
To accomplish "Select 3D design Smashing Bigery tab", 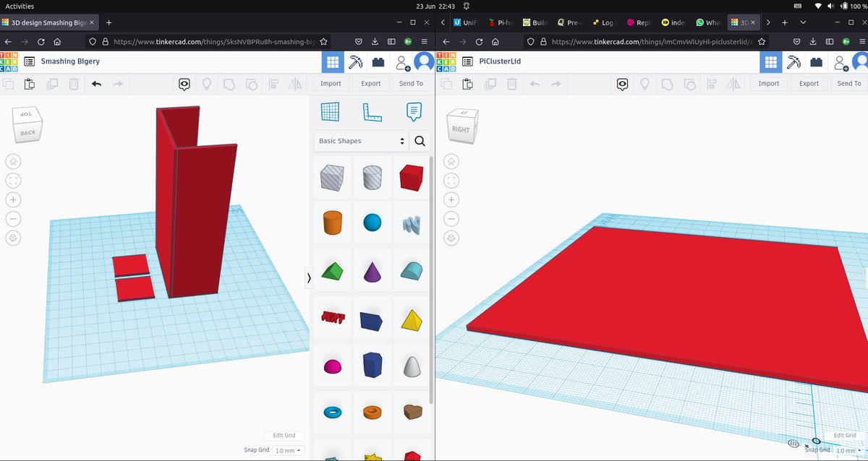I will tap(48, 22).
